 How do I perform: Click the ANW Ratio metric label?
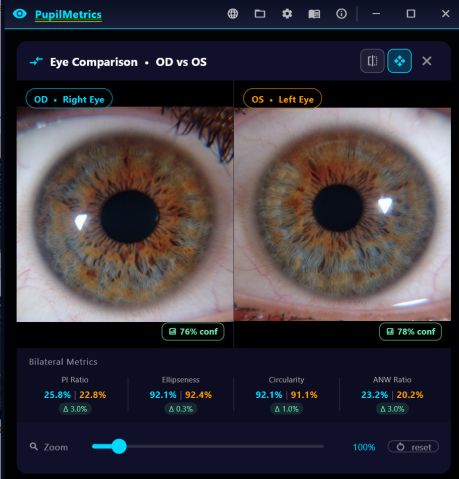click(392, 380)
